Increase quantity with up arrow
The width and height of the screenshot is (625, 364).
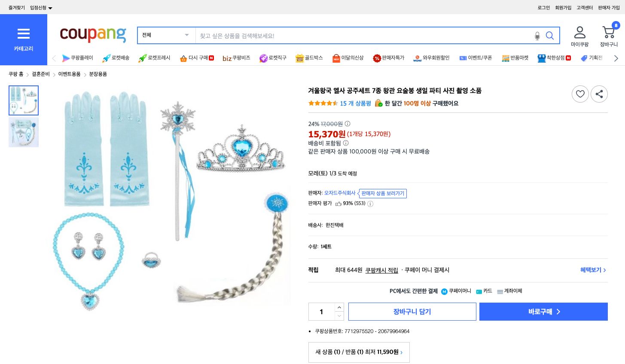click(x=339, y=307)
